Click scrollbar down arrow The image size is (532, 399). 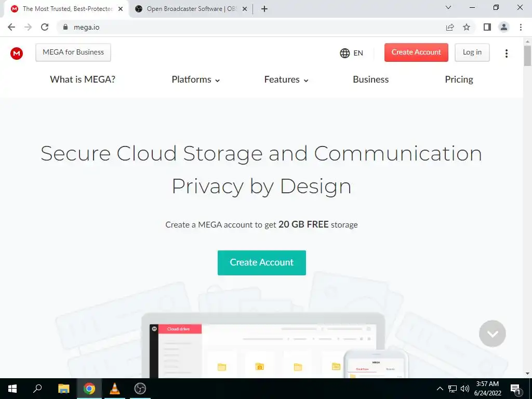[x=527, y=374]
